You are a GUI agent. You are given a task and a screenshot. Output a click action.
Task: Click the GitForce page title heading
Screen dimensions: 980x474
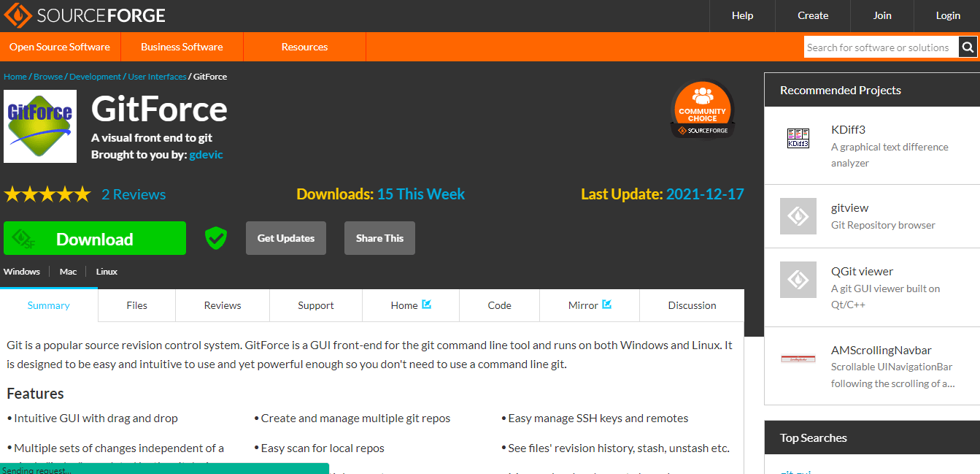point(159,110)
